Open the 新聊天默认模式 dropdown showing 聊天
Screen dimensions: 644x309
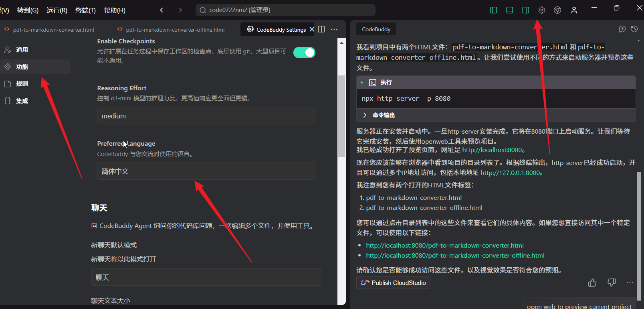[x=206, y=277]
